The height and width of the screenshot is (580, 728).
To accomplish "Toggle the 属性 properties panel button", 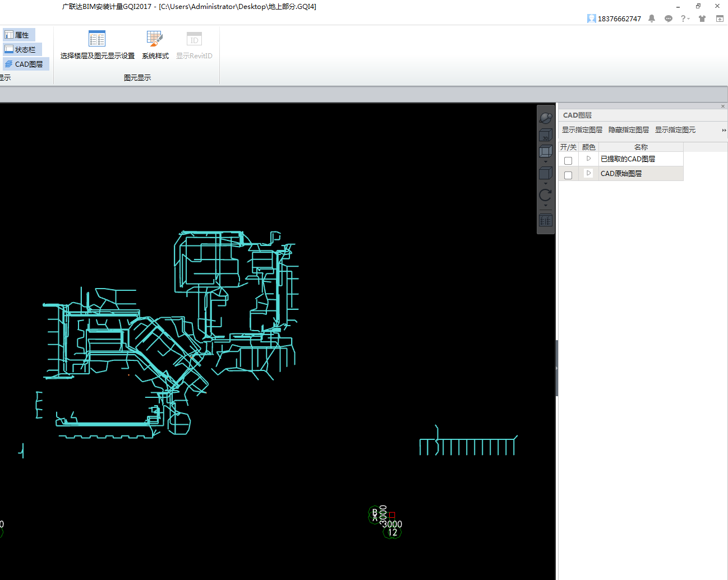I will tap(19, 35).
